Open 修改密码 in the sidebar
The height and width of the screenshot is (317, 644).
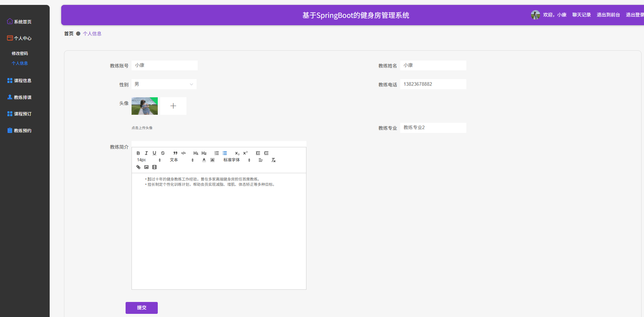(x=20, y=54)
